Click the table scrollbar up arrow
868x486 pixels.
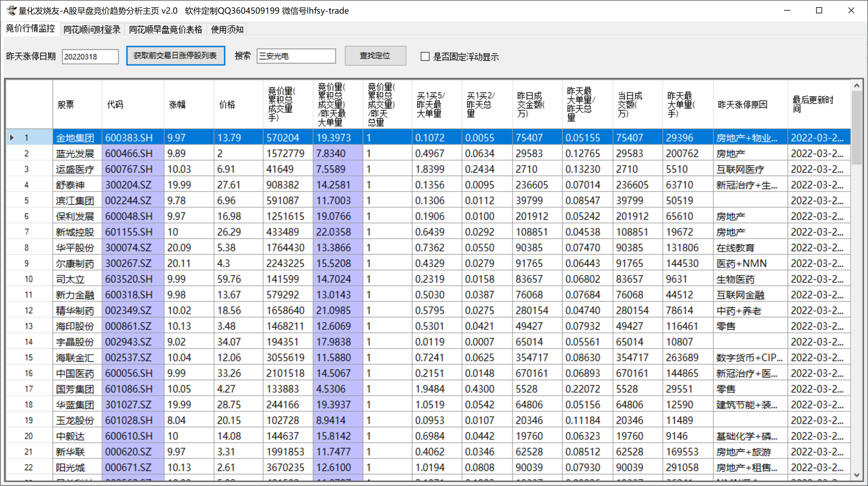(856, 86)
